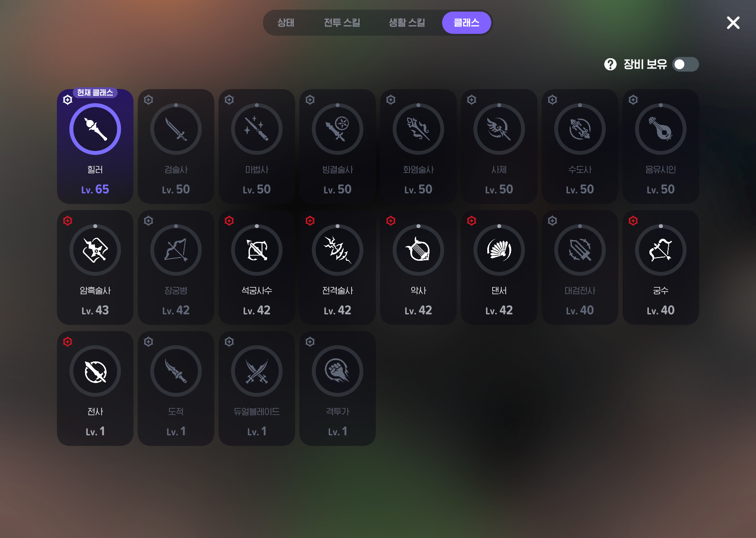Click the 전격술사 name label

(338, 291)
